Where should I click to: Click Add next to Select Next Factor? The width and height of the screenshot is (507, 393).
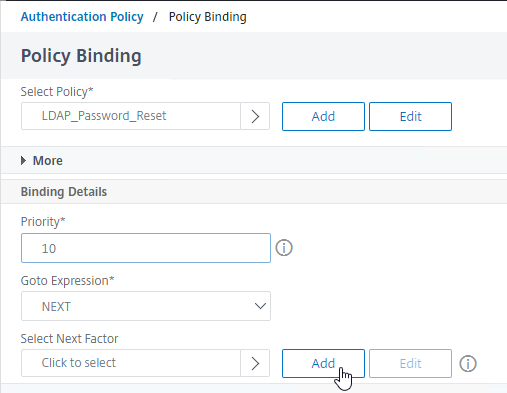(x=323, y=363)
